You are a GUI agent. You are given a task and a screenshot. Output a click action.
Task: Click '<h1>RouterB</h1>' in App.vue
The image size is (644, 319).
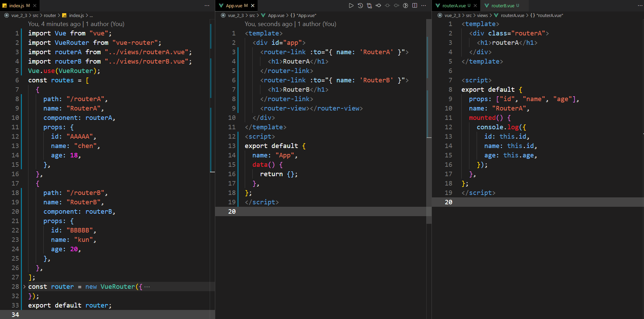(x=298, y=89)
